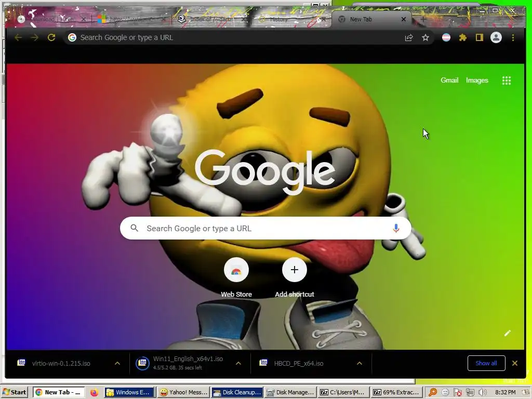Image resolution: width=532 pixels, height=399 pixels.
Task: Switch to the Microsoft https tab
Action: tap(130, 19)
